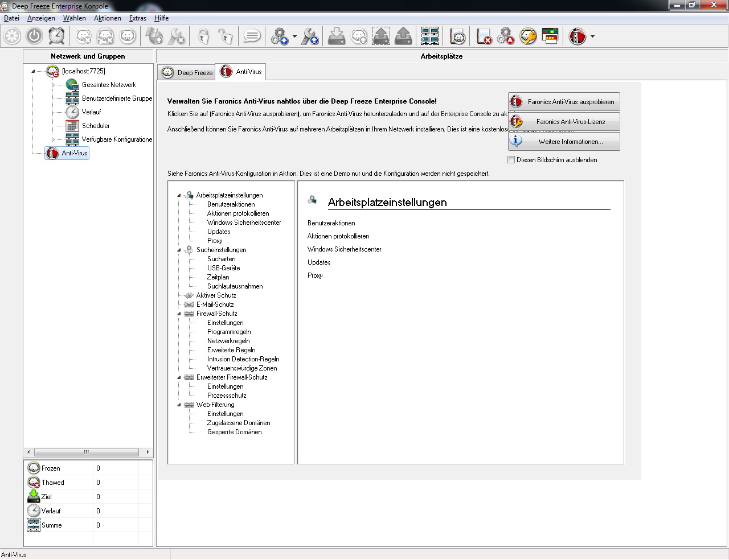
Task: Select Aktiver Schutz in configuration tree
Action: click(x=216, y=295)
